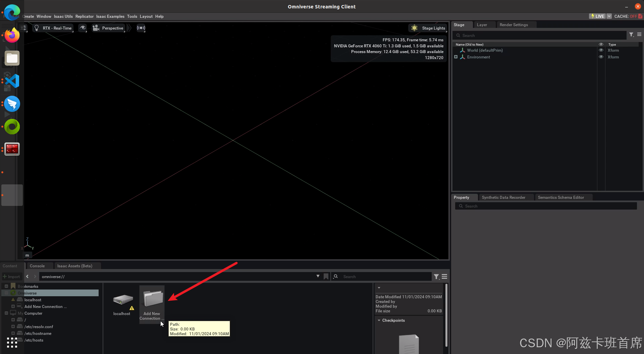644x354 pixels.
Task: Expand the Environment prim in Stage
Action: [x=456, y=57]
